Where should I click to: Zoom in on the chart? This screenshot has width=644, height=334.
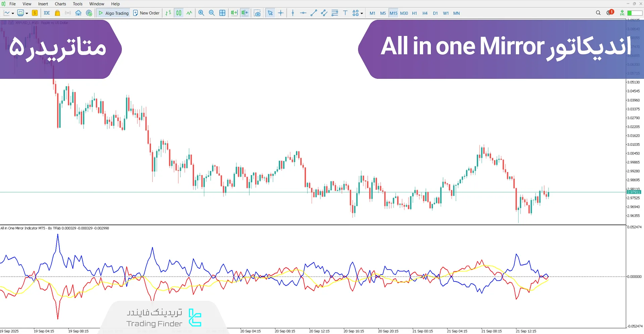tap(201, 13)
